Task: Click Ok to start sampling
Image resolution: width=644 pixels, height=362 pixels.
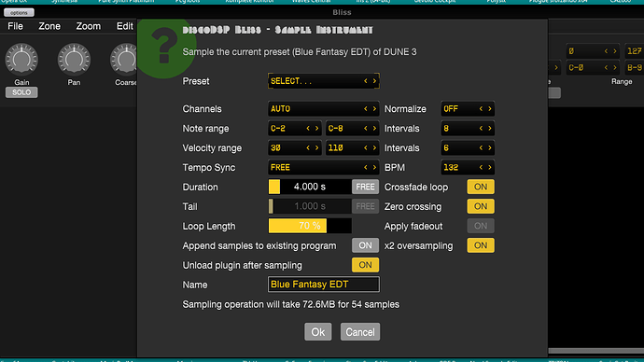Action: click(x=318, y=331)
